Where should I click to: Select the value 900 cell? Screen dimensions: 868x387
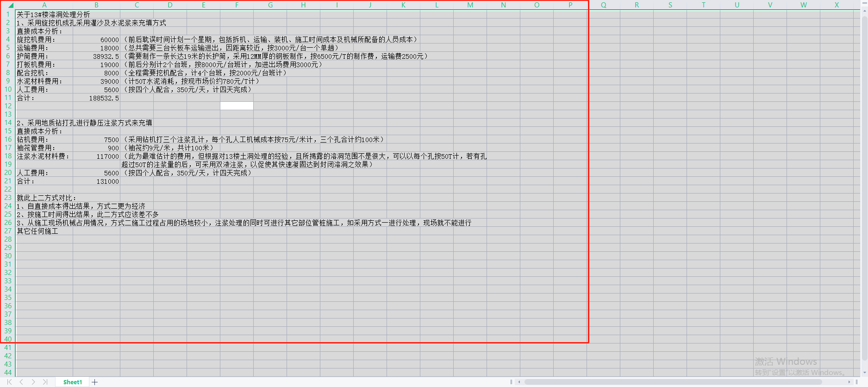[96, 148]
